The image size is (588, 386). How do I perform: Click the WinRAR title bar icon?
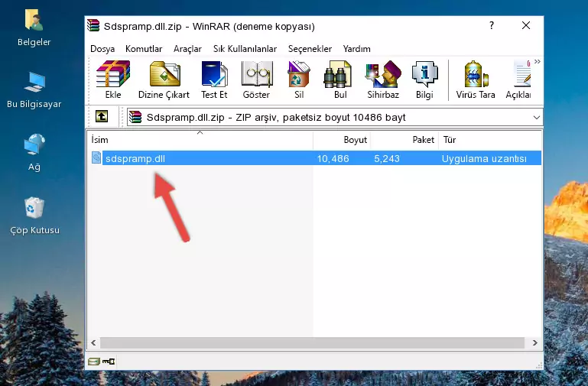pyautogui.click(x=93, y=26)
